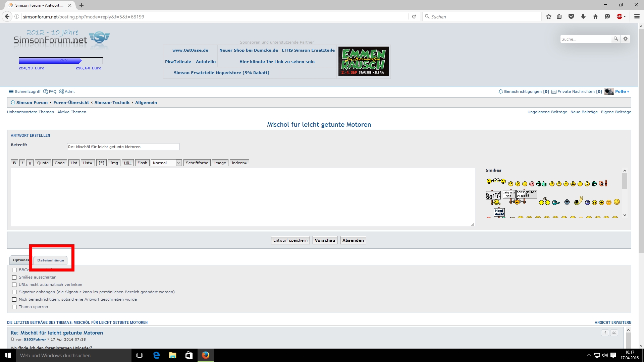This screenshot has height=362, width=644.
Task: Insert the 'Heul doch!' sign smiley
Action: pyautogui.click(x=499, y=213)
